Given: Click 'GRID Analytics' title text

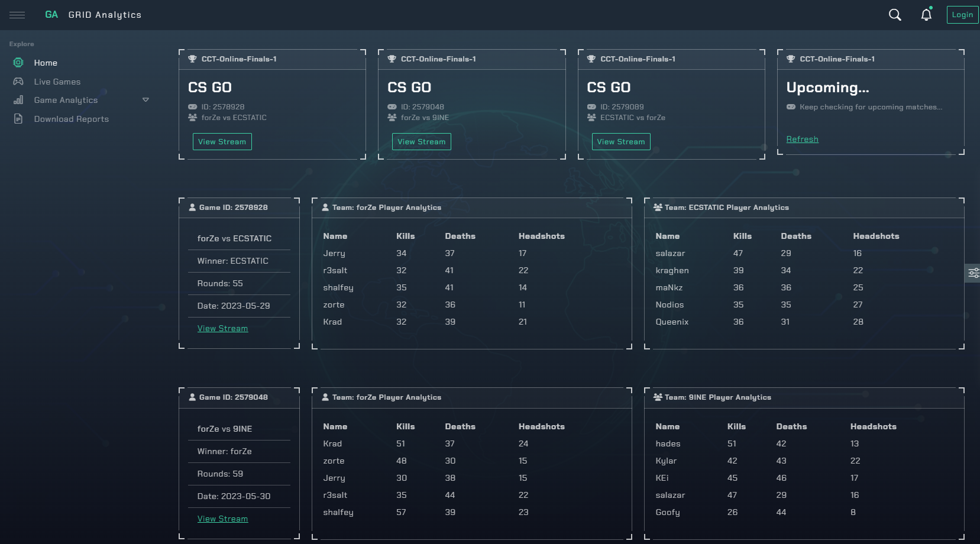Looking at the screenshot, I should 105,15.
